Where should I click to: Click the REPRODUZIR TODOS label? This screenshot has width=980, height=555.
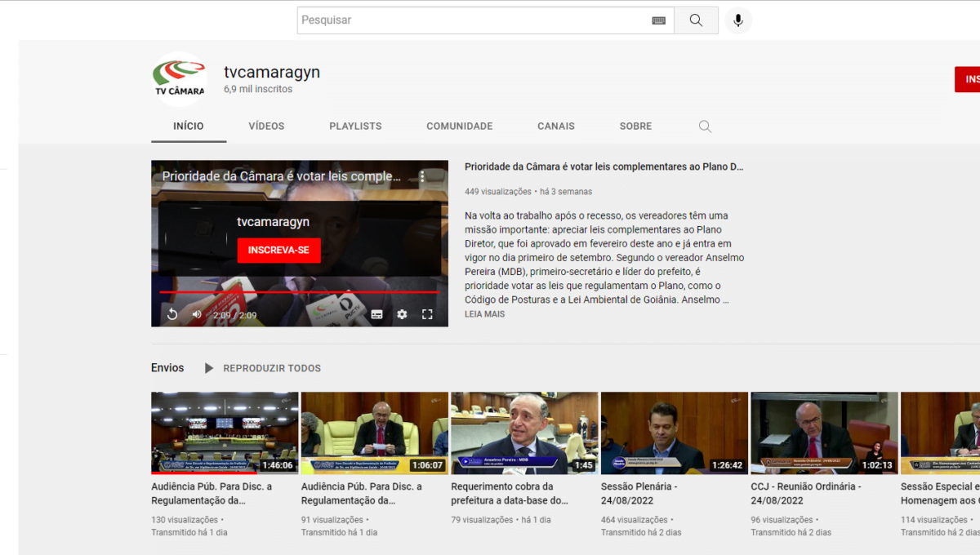tap(272, 368)
